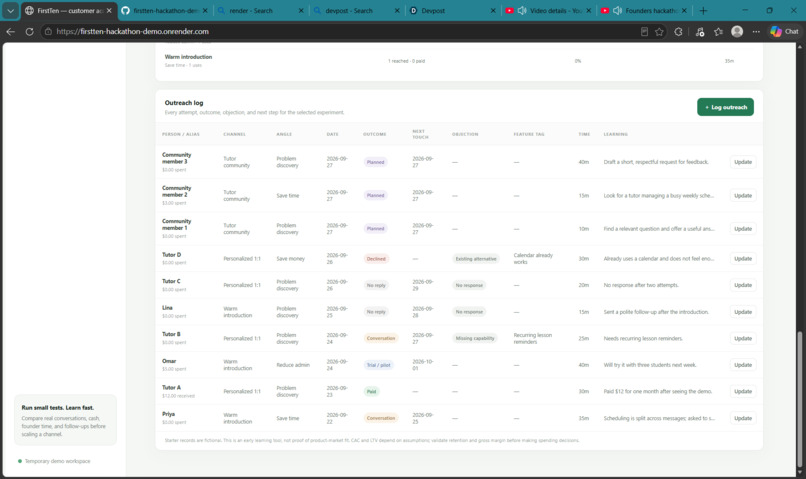Image resolution: width=806 pixels, height=479 pixels.
Task: Click the No reply badge for Lina
Action: [x=376, y=312]
